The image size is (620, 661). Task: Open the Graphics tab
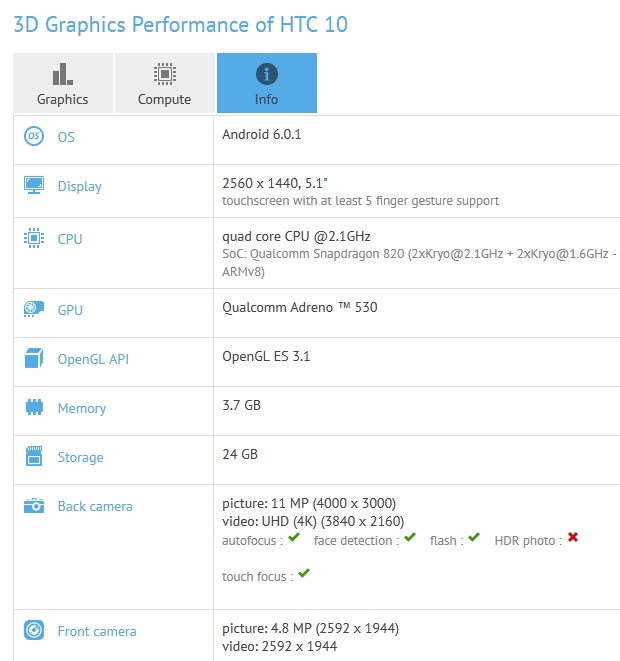pos(63,83)
